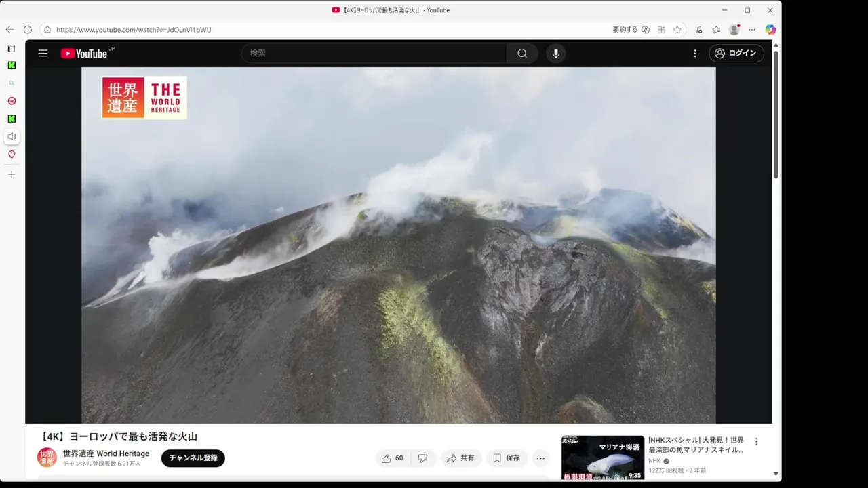Image resolution: width=868 pixels, height=488 pixels.
Task: Open the NHK マリアナ海溝 video thumbnail
Action: (x=603, y=458)
